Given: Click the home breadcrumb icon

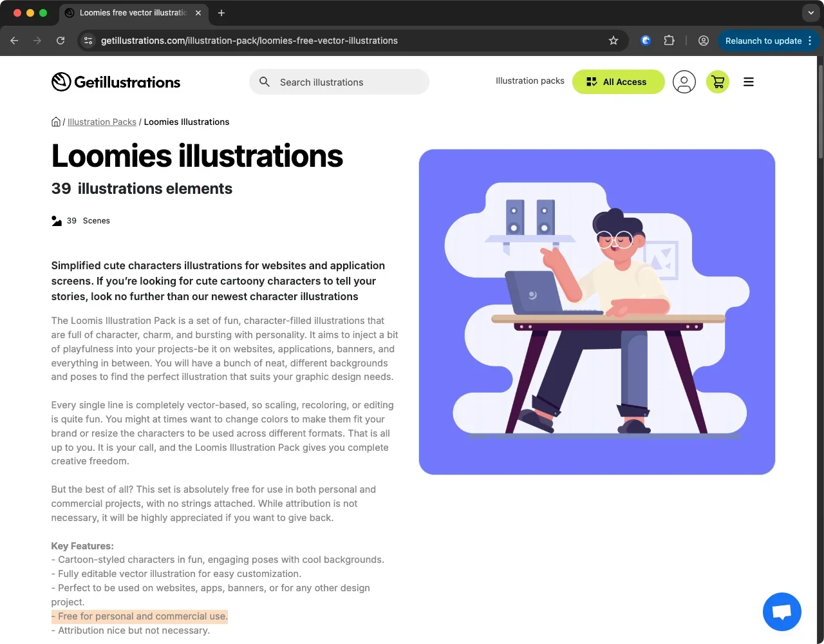Looking at the screenshot, I should (x=56, y=122).
